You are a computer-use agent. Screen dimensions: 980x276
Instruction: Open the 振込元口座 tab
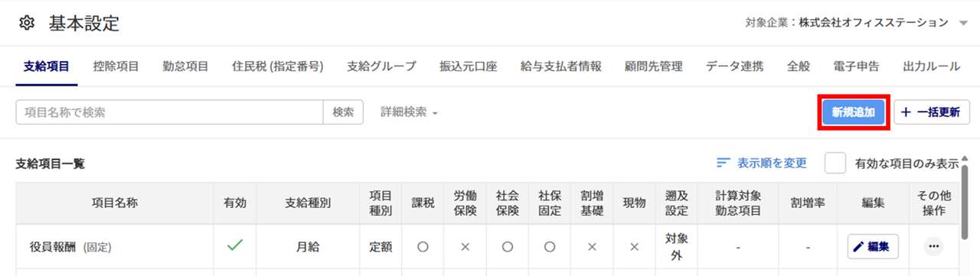coord(468,67)
